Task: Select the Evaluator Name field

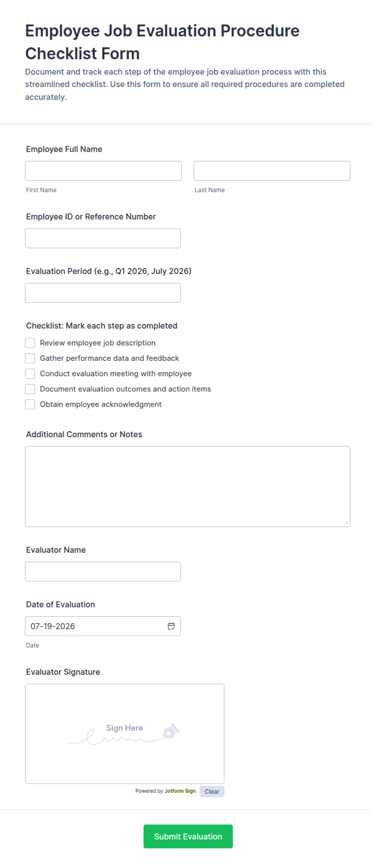Action: click(103, 572)
